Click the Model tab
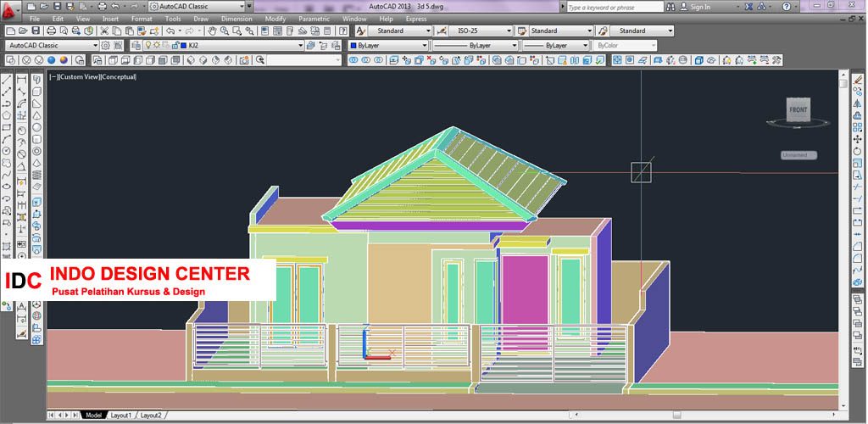 (x=93, y=416)
